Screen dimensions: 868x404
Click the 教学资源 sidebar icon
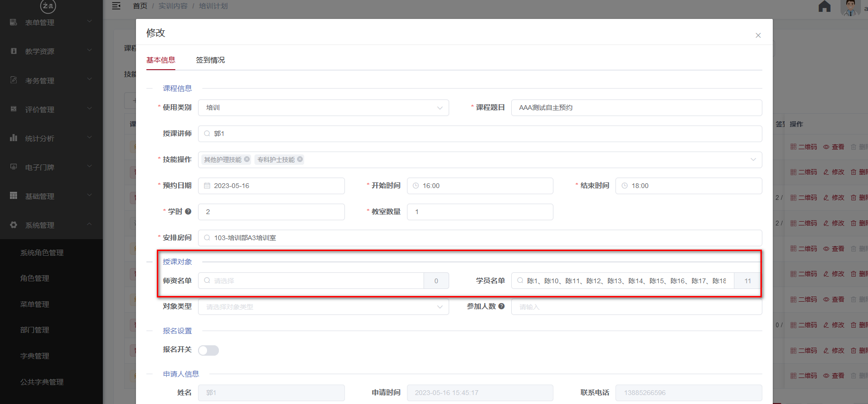[x=13, y=51]
